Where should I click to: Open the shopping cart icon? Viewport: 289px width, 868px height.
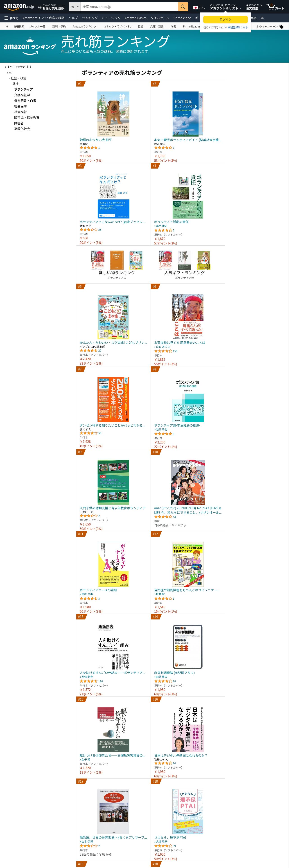click(270, 6)
